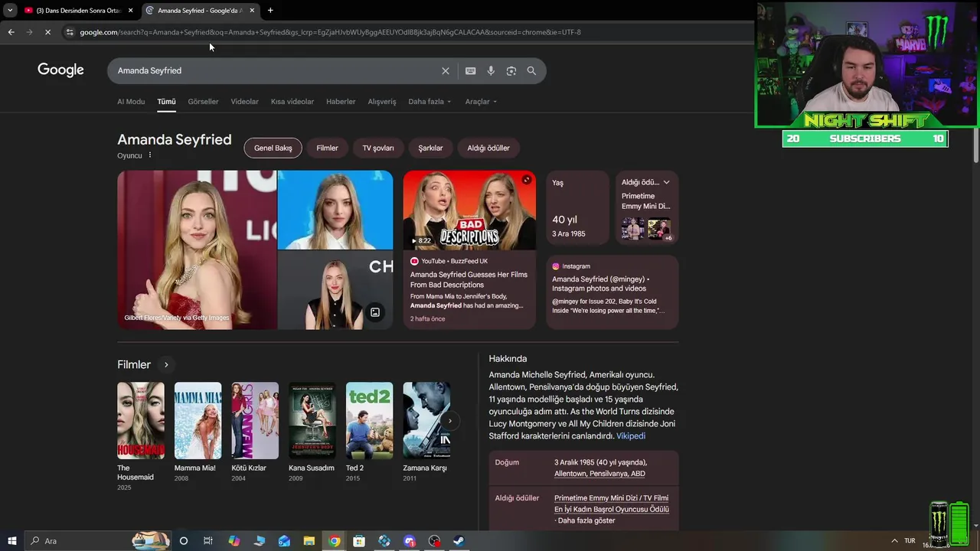Select the Aldığı ödüller chip
The image size is (980, 551).
click(x=488, y=148)
